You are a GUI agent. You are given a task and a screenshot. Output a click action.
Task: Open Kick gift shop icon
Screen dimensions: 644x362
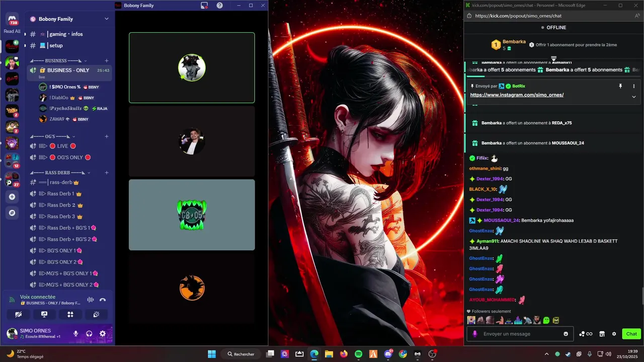602,334
